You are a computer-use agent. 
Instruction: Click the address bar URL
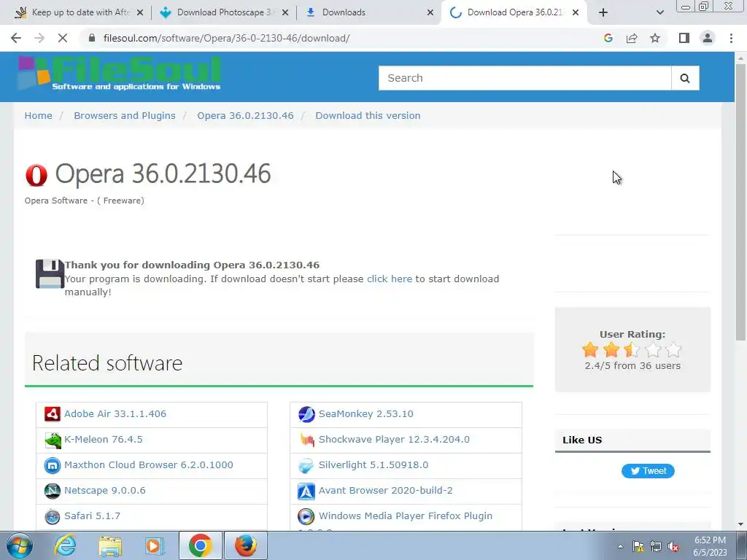226,38
